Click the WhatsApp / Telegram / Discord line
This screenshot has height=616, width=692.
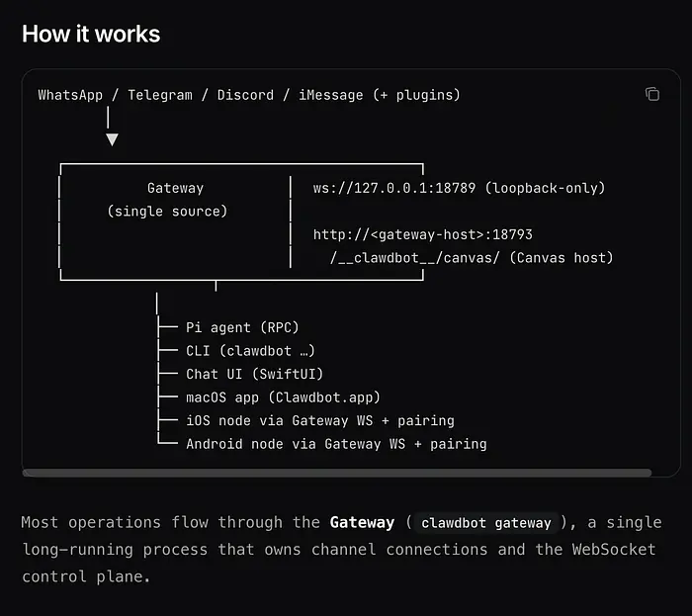tap(248, 95)
